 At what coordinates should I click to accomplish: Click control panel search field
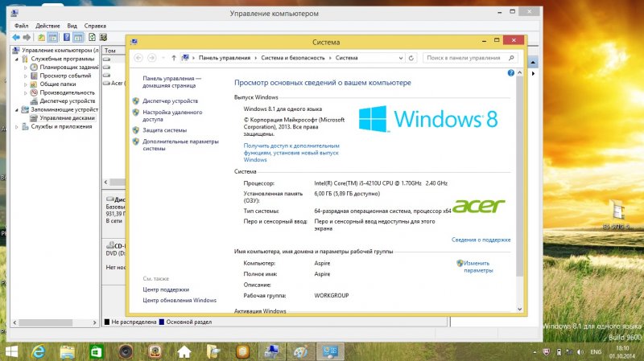click(470, 58)
